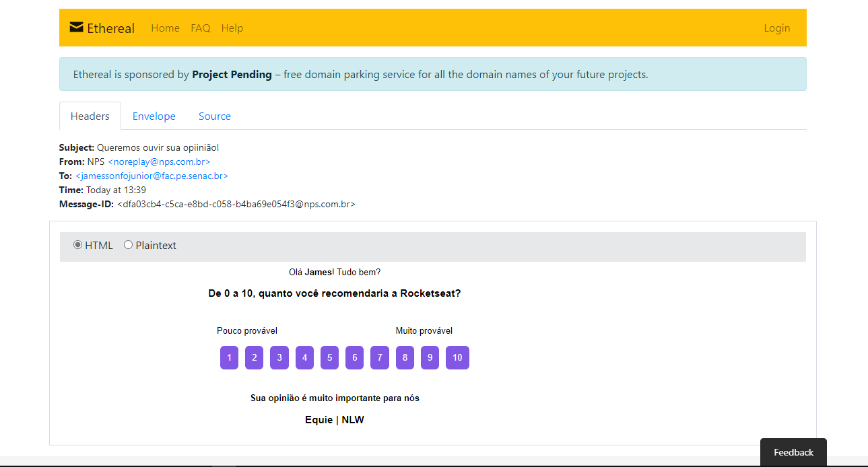Pick rating 6 button
868x467 pixels.
pos(355,358)
